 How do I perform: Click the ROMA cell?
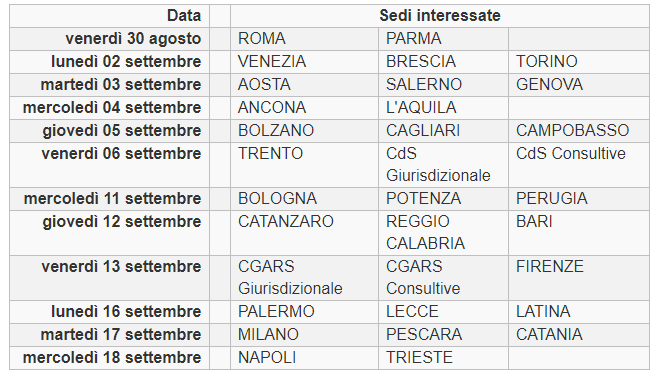[304, 39]
